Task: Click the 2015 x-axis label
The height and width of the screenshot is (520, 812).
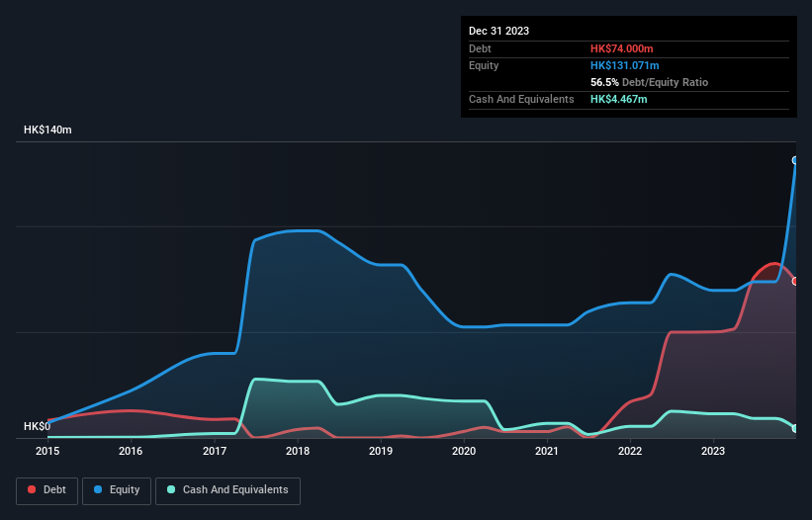Action: tap(47, 451)
